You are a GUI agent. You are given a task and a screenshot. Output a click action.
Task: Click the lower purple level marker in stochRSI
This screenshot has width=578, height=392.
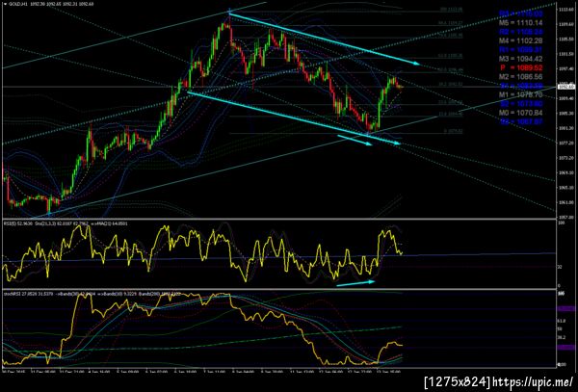pos(565,348)
